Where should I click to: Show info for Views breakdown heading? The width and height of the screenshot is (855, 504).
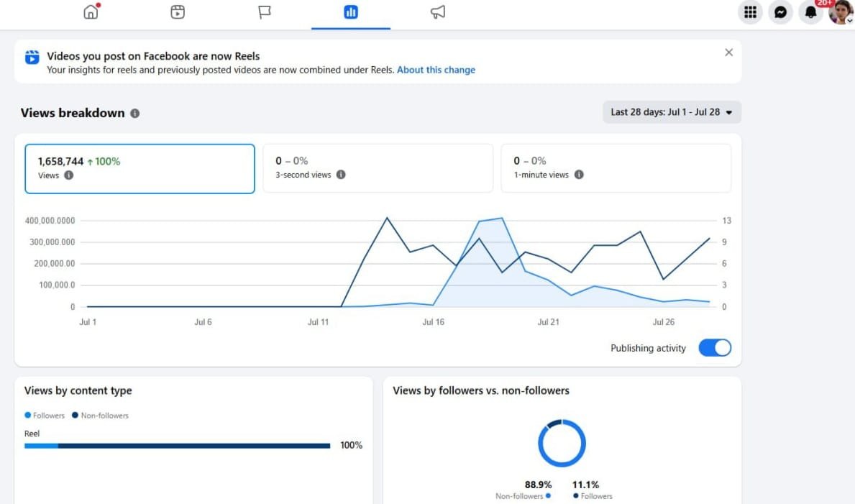click(134, 114)
